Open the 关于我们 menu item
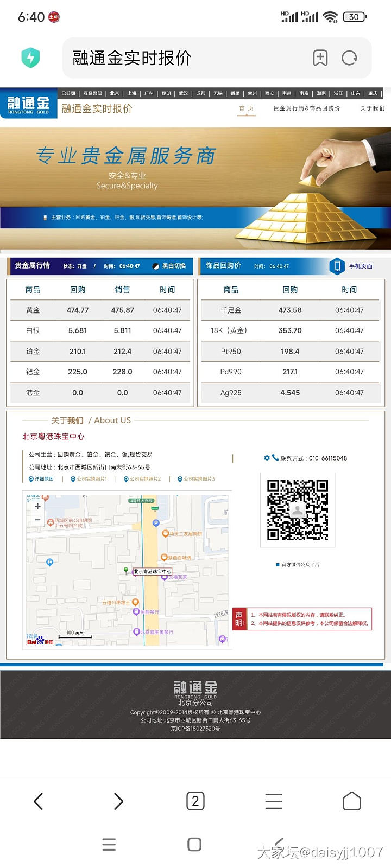This screenshot has width=391, height=868. pyautogui.click(x=373, y=108)
